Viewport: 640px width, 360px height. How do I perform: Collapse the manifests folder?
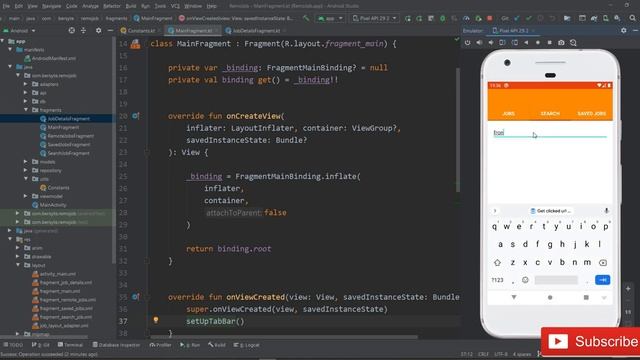point(10,49)
